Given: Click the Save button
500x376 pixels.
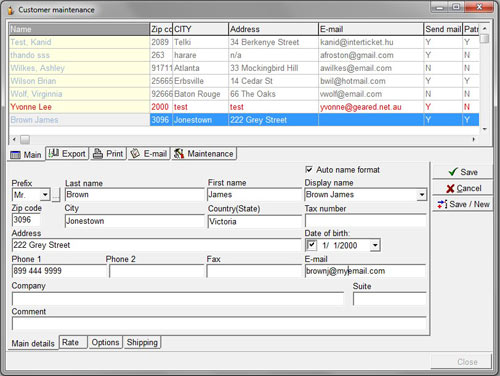Looking at the screenshot, I should coord(463,172).
